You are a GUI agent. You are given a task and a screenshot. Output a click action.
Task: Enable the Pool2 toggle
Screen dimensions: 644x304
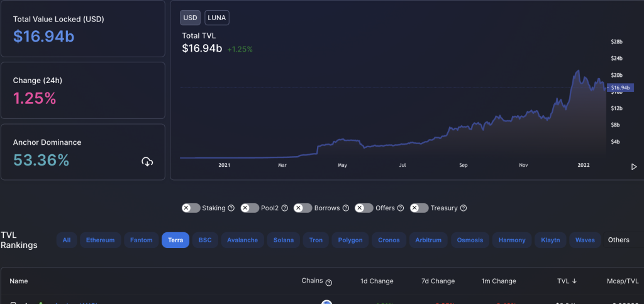click(x=250, y=208)
